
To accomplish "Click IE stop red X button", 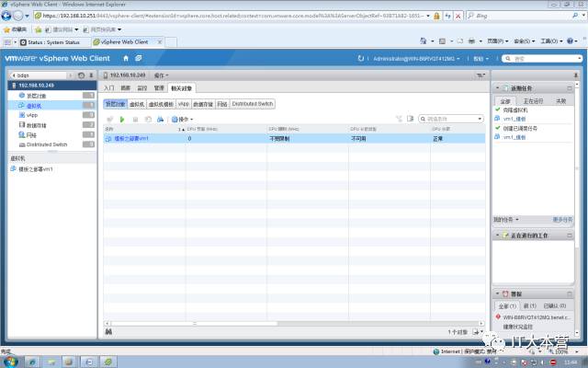I will click(x=458, y=16).
